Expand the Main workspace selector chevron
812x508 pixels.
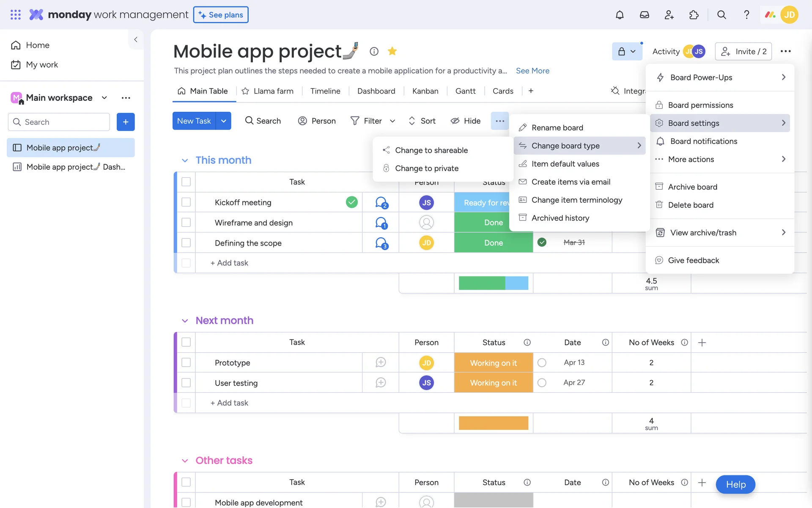(x=104, y=98)
